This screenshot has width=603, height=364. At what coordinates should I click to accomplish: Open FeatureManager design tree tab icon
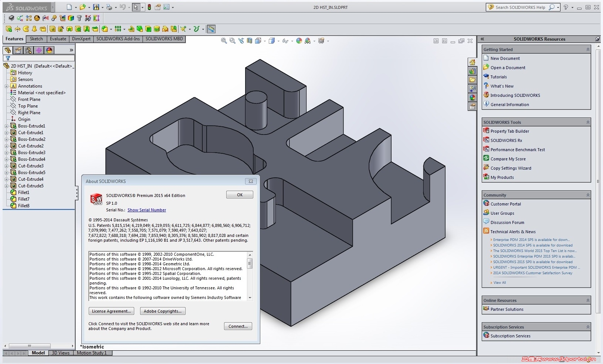[x=8, y=50]
